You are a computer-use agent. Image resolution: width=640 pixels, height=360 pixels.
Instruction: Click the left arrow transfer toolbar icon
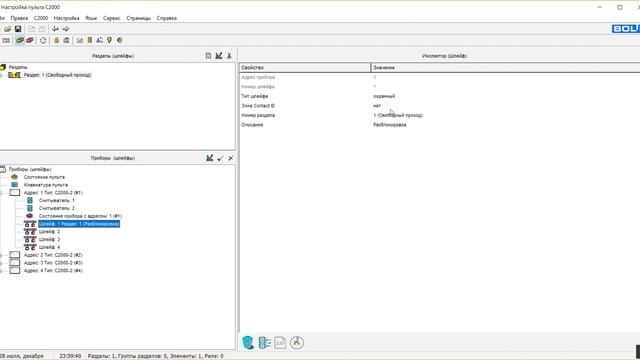pyautogui.click(x=55, y=29)
